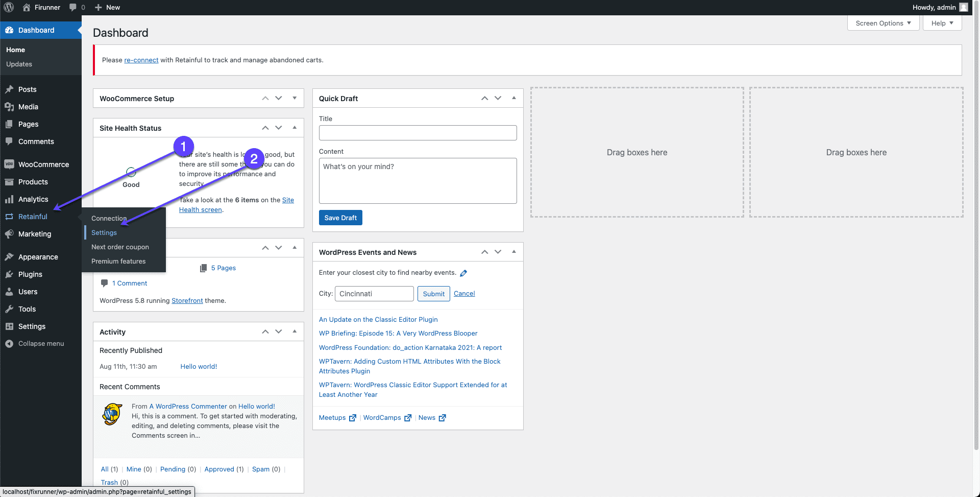Click the Analytics bar chart icon
The image size is (980, 497).
[9, 199]
